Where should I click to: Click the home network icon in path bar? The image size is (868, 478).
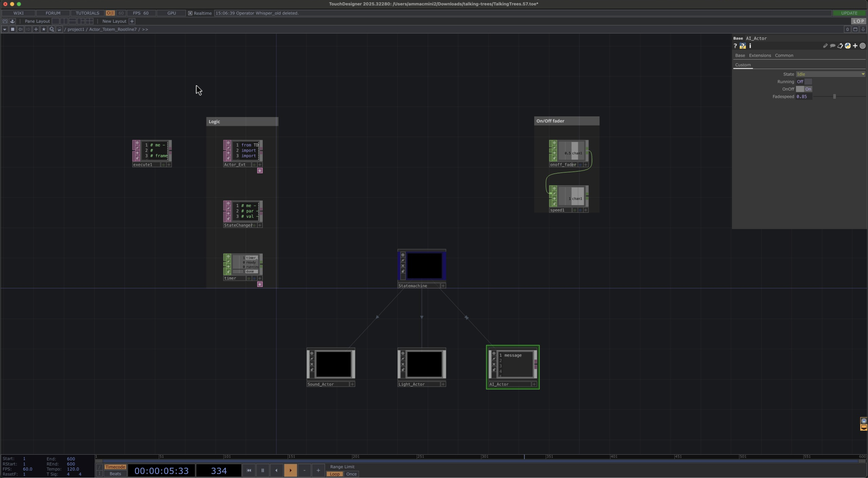point(59,29)
